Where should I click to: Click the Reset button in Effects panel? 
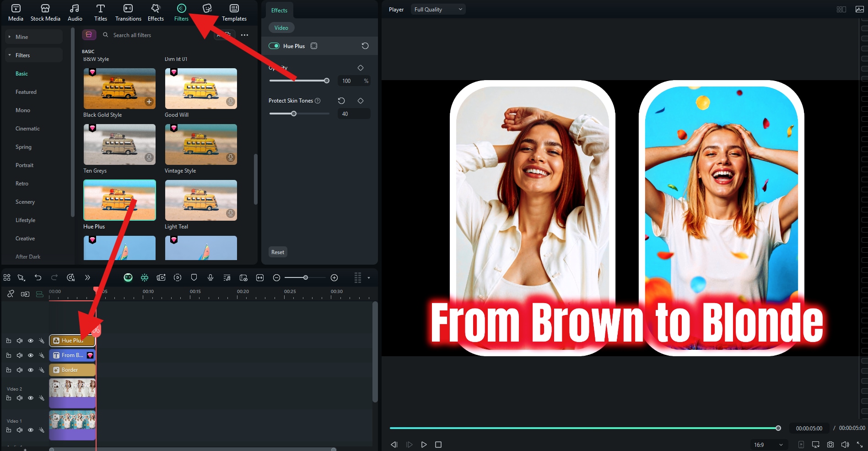278,252
